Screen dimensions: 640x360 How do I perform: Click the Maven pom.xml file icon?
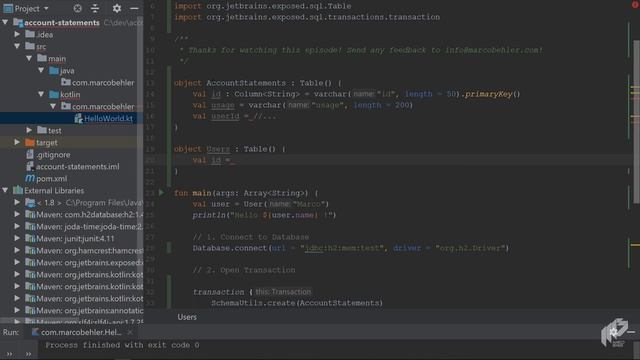click(x=30, y=178)
